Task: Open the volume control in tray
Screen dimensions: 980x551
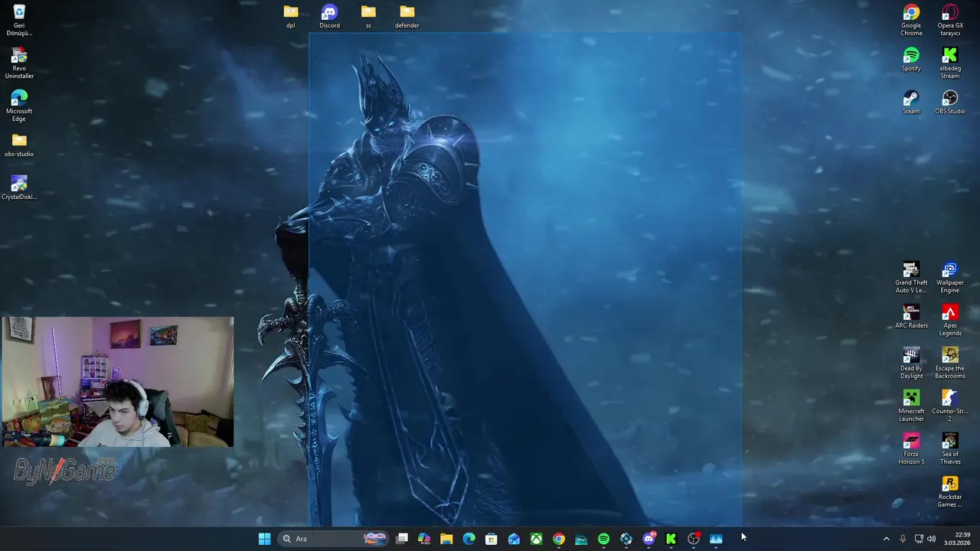Action: (x=932, y=539)
